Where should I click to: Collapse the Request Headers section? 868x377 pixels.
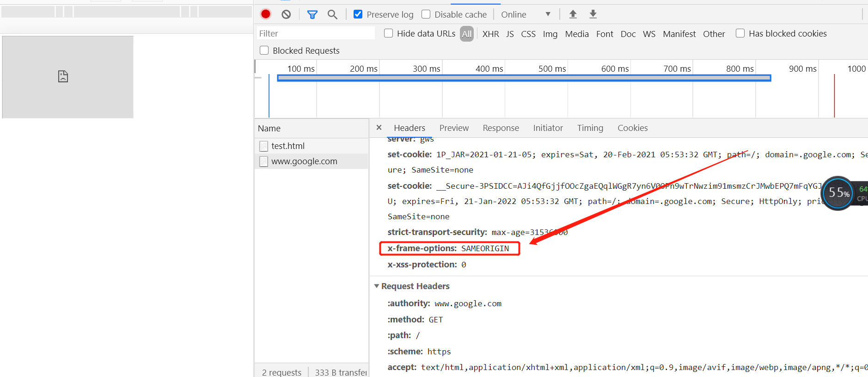coord(377,286)
